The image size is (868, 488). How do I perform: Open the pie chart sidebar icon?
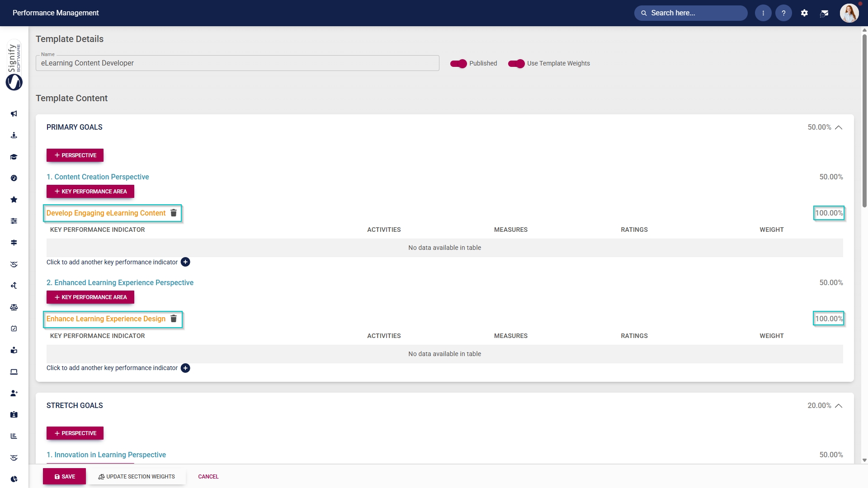(14, 479)
